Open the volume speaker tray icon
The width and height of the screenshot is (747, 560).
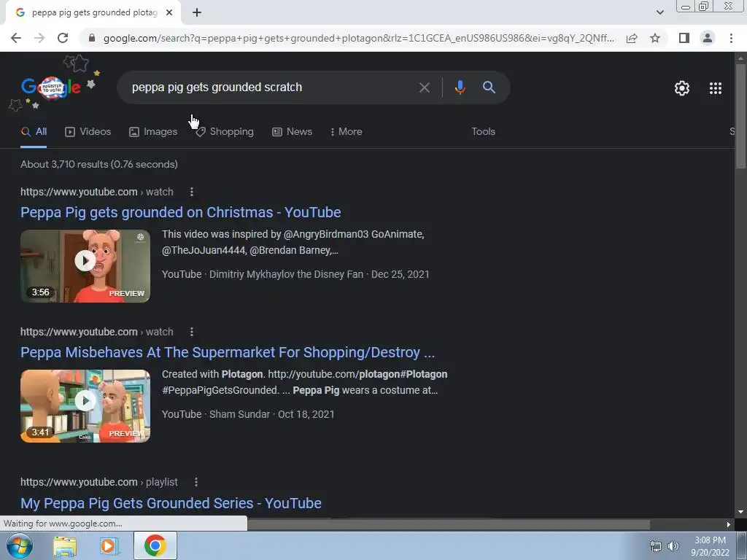click(x=673, y=546)
